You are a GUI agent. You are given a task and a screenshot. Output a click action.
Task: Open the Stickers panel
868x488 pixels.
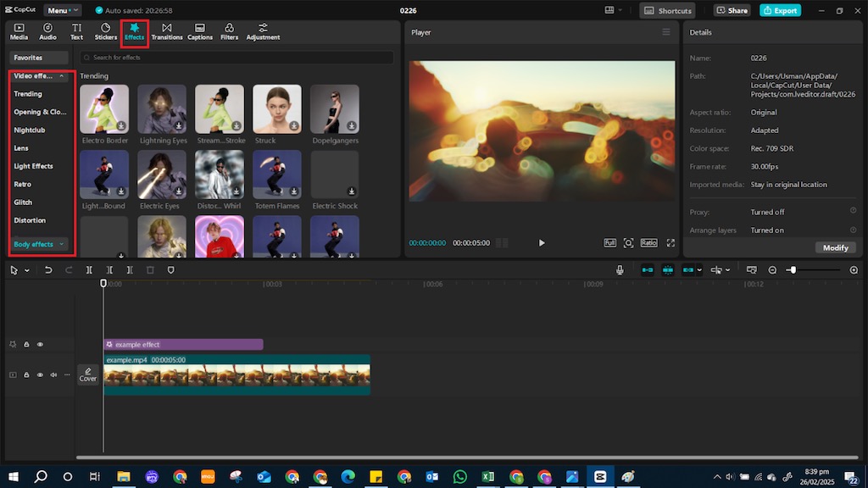[x=105, y=31]
